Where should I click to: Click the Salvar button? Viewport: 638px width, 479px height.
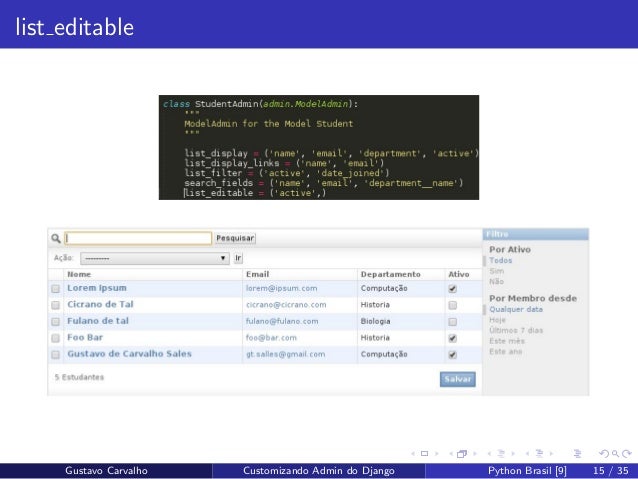click(x=458, y=379)
